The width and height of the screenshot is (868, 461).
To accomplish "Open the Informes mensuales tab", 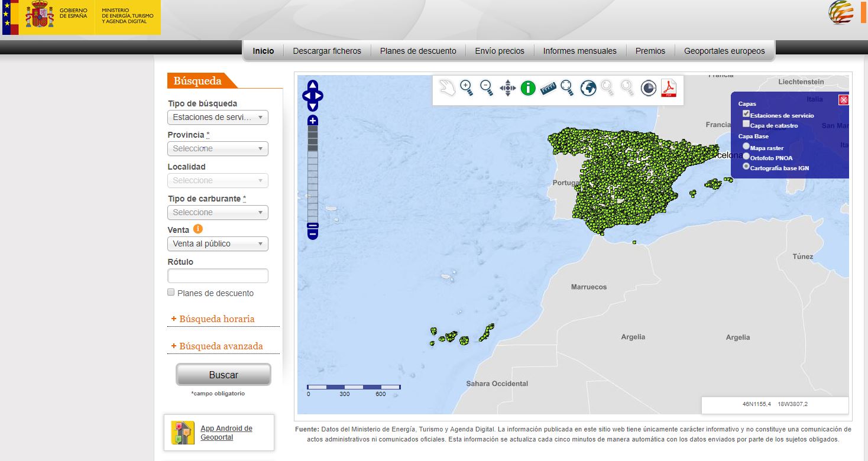I will pyautogui.click(x=580, y=51).
